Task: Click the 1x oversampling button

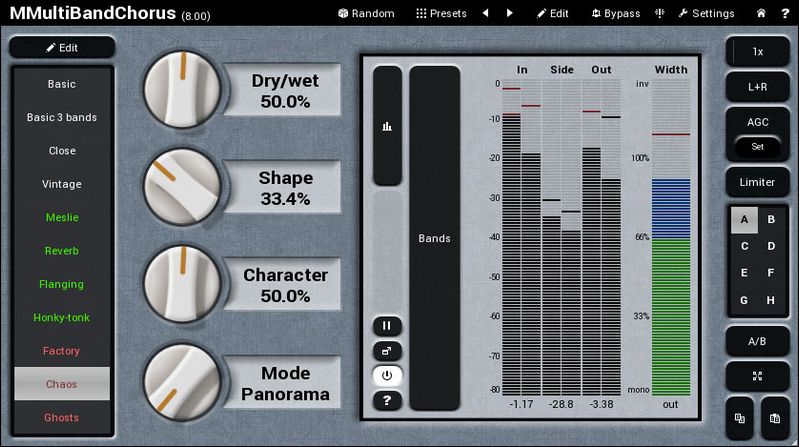Action: tap(758, 52)
